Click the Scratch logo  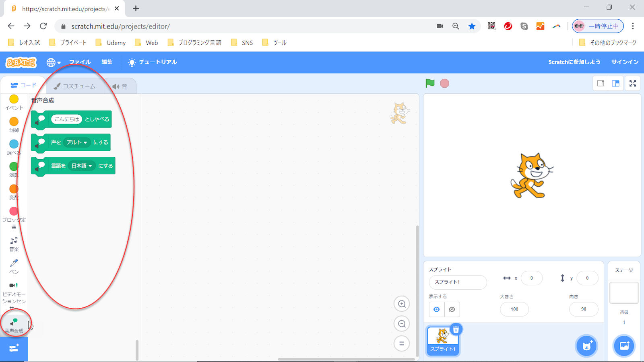(x=21, y=62)
